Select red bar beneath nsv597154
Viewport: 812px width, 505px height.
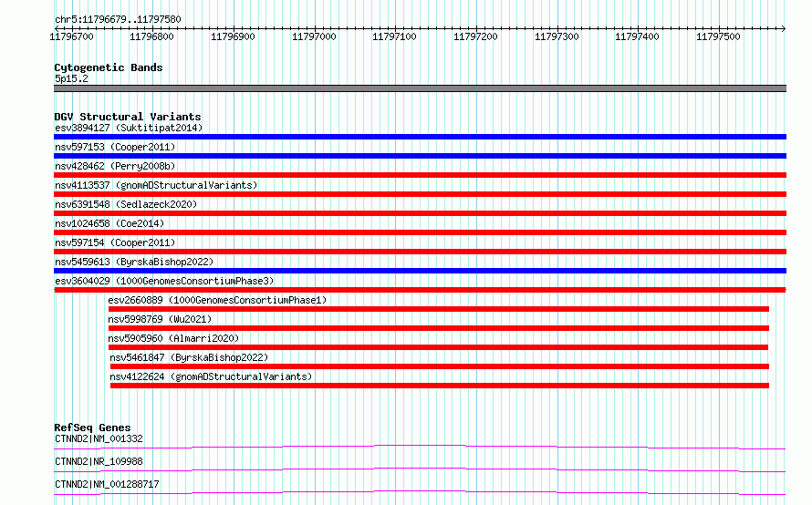(420, 252)
